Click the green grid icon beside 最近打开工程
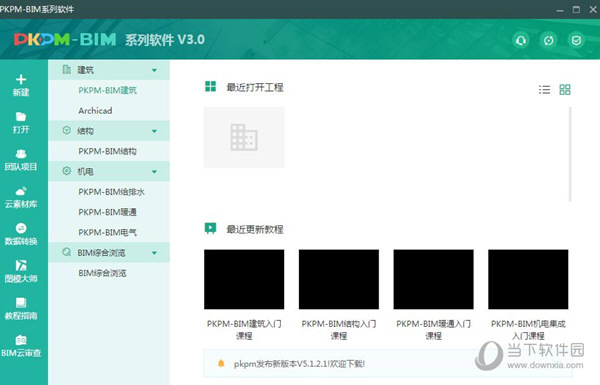600x385 pixels. pos(210,86)
